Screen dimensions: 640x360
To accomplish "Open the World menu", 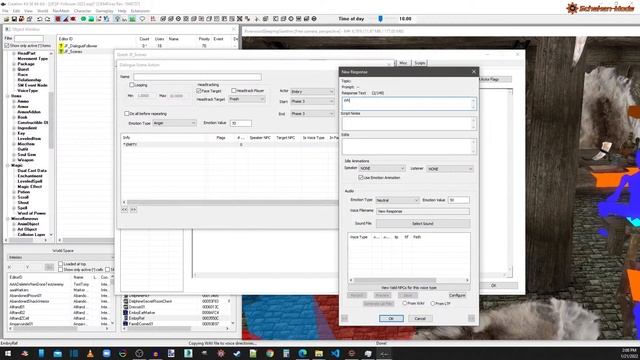I will pyautogui.click(x=42, y=11).
